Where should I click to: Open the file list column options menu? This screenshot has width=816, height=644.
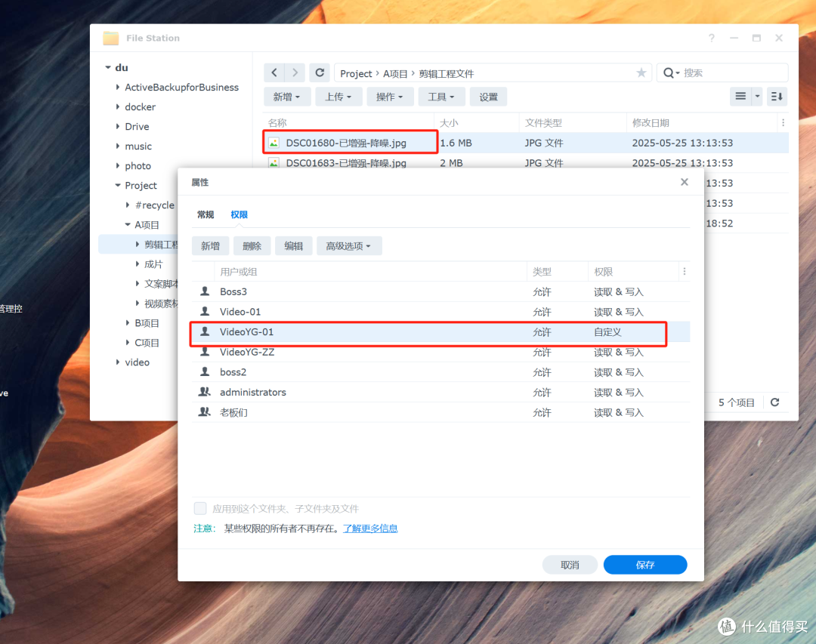[x=783, y=123]
